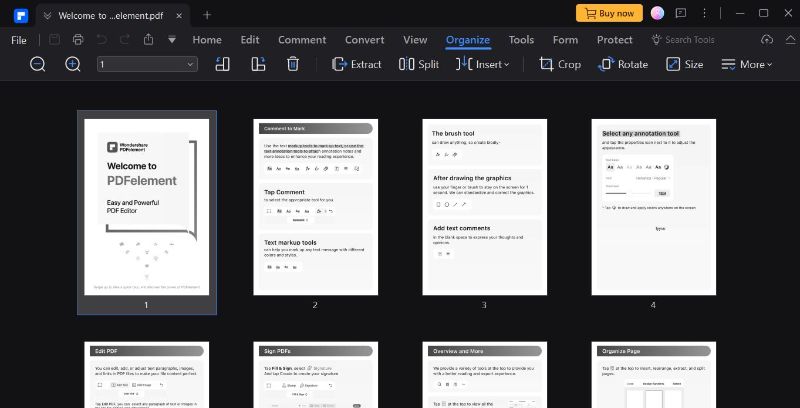Select the Overview and More page thumbnail

(x=485, y=375)
